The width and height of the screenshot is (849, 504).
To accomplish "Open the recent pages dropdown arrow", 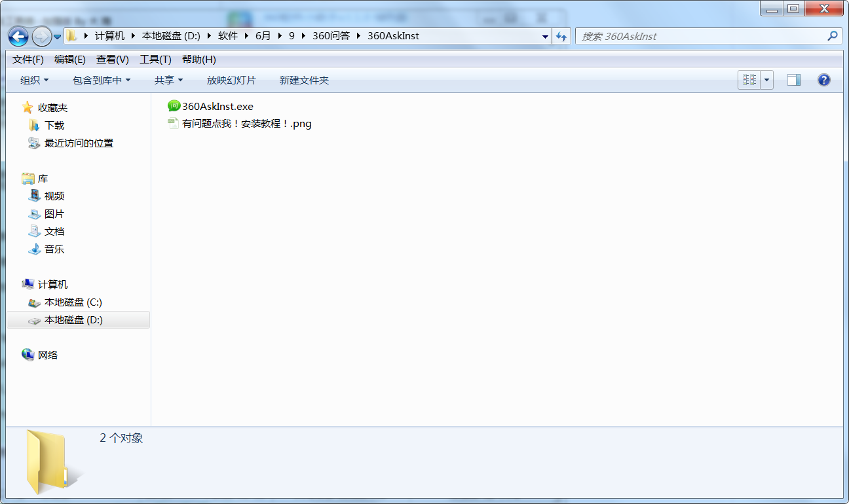I will [x=58, y=37].
